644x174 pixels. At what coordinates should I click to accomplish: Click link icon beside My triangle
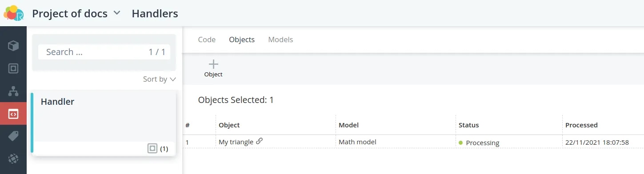point(260,141)
